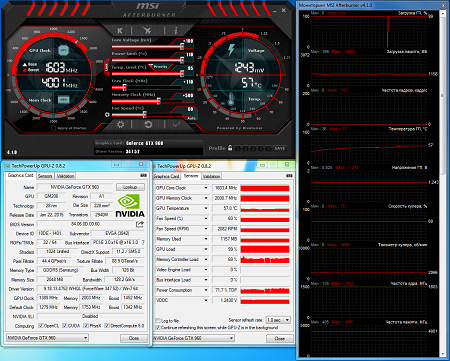
Task: Expand the GPU Memory Clock sensor dropdown
Action: pos(206,198)
